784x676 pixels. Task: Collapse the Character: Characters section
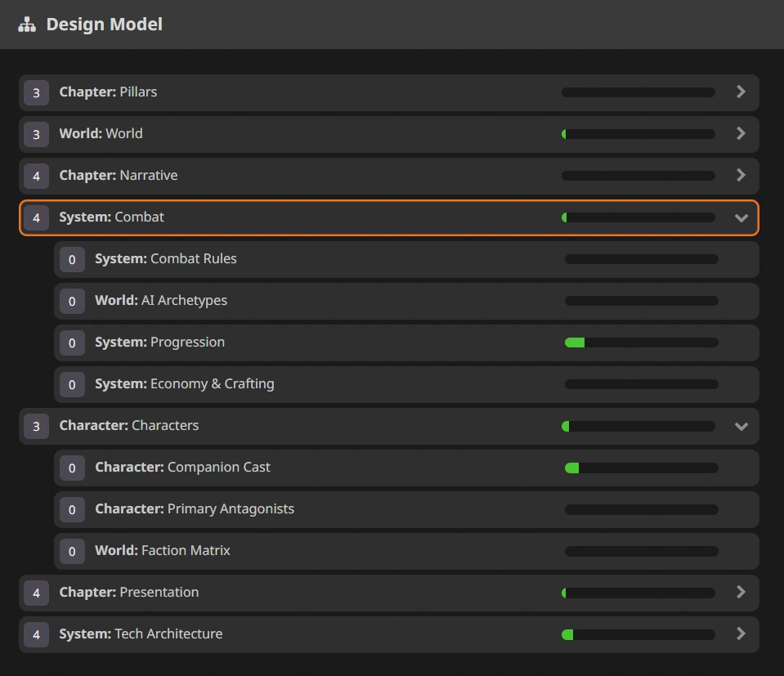741,426
